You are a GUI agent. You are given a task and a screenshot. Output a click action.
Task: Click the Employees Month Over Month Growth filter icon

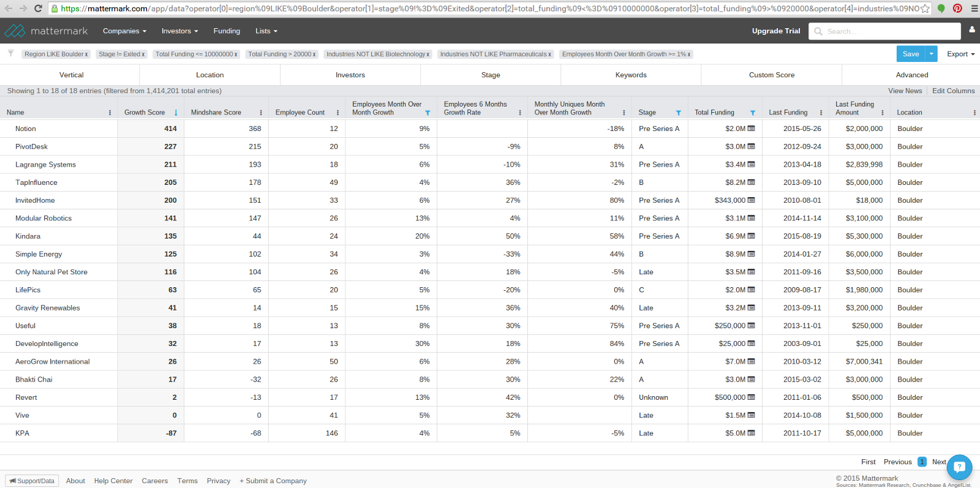click(428, 113)
